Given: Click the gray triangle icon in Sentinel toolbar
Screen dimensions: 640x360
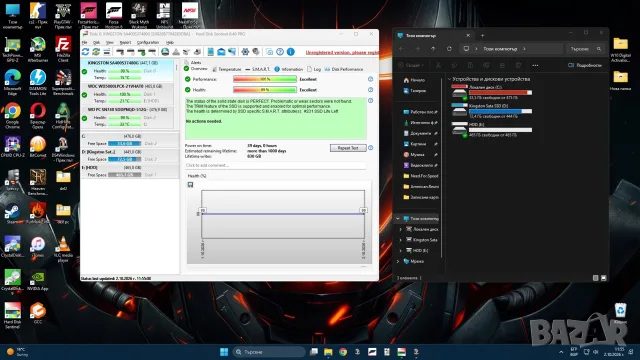Looking at the screenshot, I should (x=176, y=52).
